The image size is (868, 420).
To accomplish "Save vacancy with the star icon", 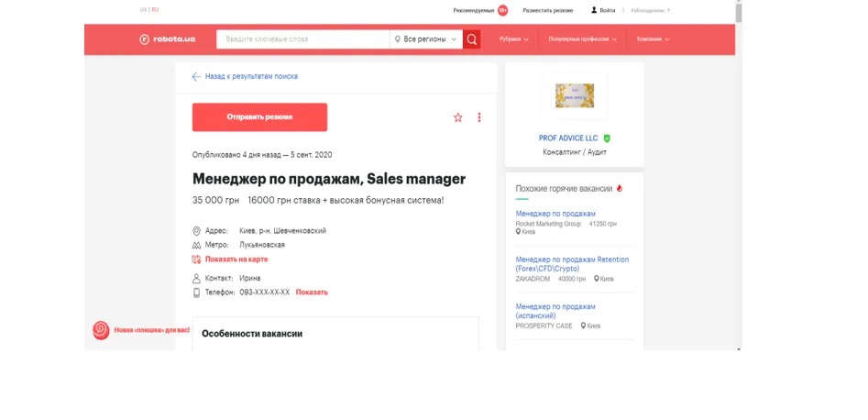I will click(458, 117).
